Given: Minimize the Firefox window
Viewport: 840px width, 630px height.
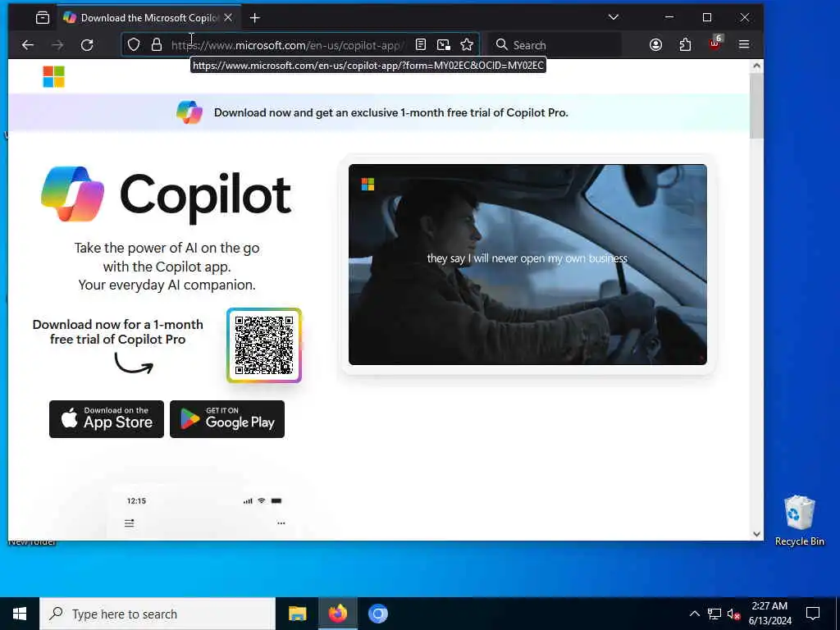Looking at the screenshot, I should coord(669,18).
